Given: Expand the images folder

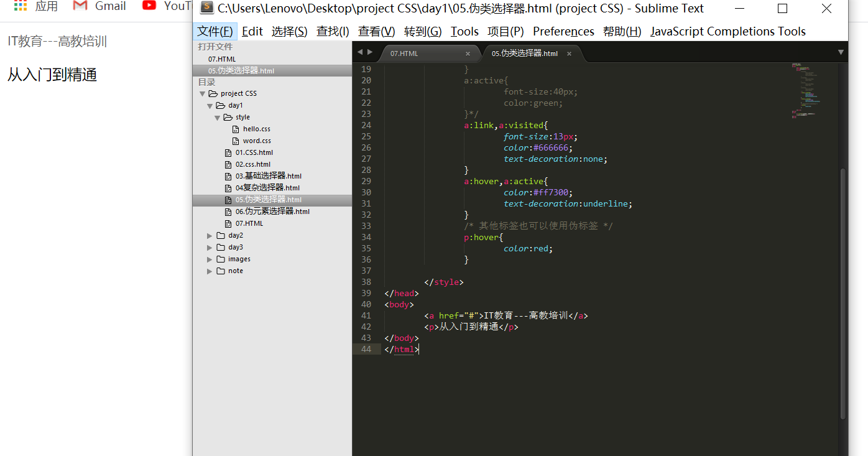Looking at the screenshot, I should (210, 259).
